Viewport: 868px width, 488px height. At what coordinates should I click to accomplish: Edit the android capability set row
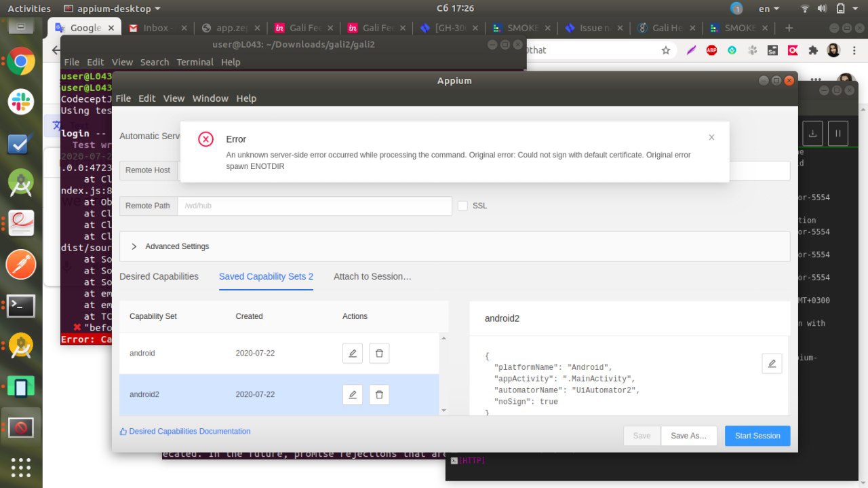point(353,353)
